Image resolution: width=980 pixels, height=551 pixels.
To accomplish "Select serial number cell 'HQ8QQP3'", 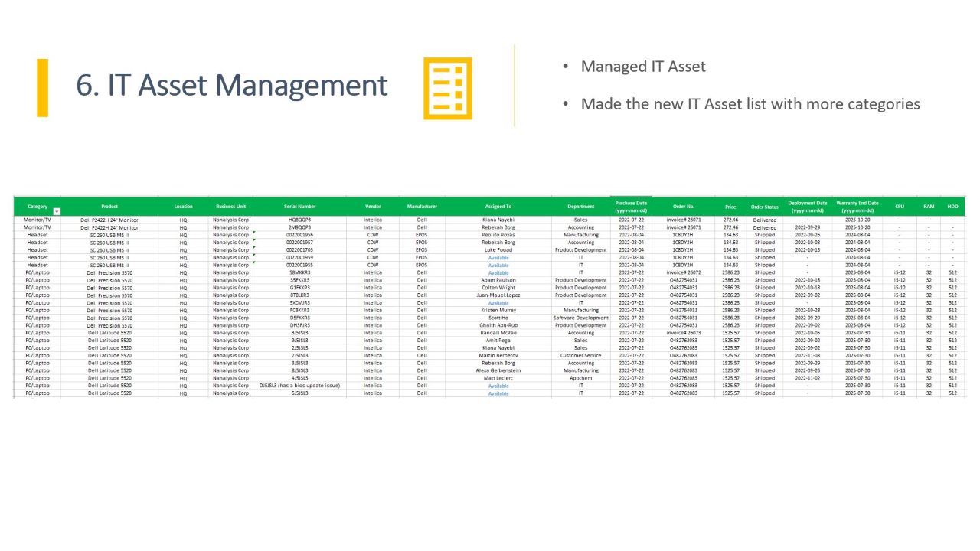I will point(299,220).
